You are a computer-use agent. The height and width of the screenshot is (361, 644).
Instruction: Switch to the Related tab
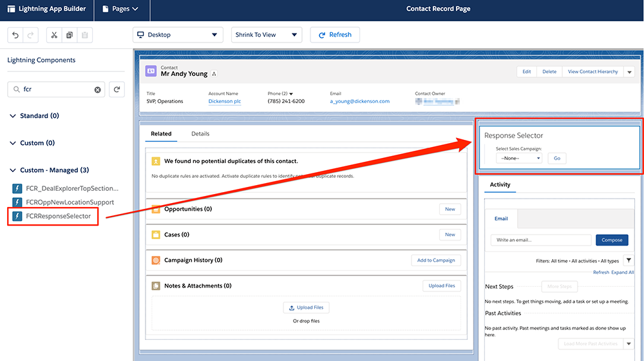coord(161,133)
